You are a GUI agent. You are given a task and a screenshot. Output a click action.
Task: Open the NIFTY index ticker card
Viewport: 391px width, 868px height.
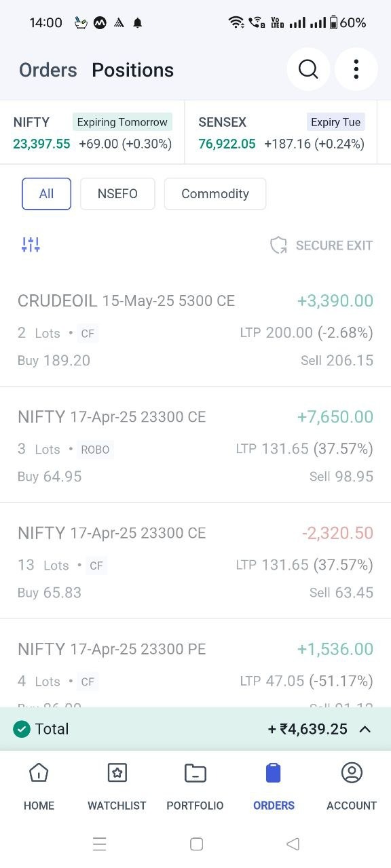coord(92,132)
